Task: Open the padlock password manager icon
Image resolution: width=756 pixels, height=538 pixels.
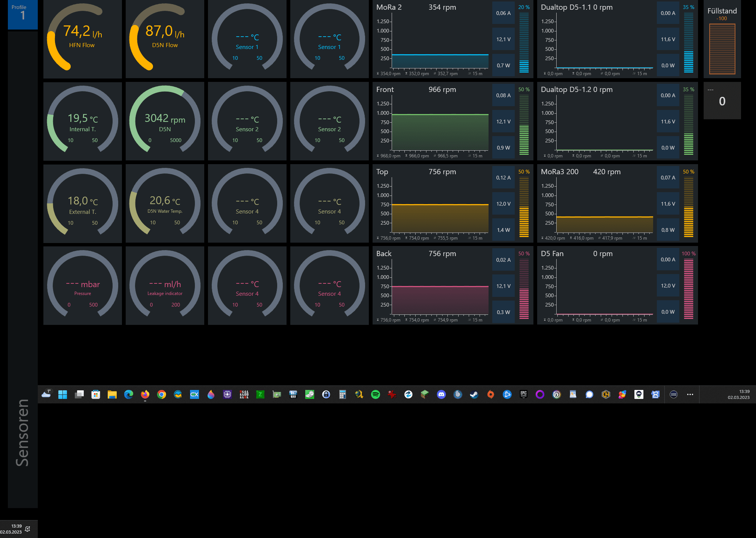Action: tap(326, 394)
